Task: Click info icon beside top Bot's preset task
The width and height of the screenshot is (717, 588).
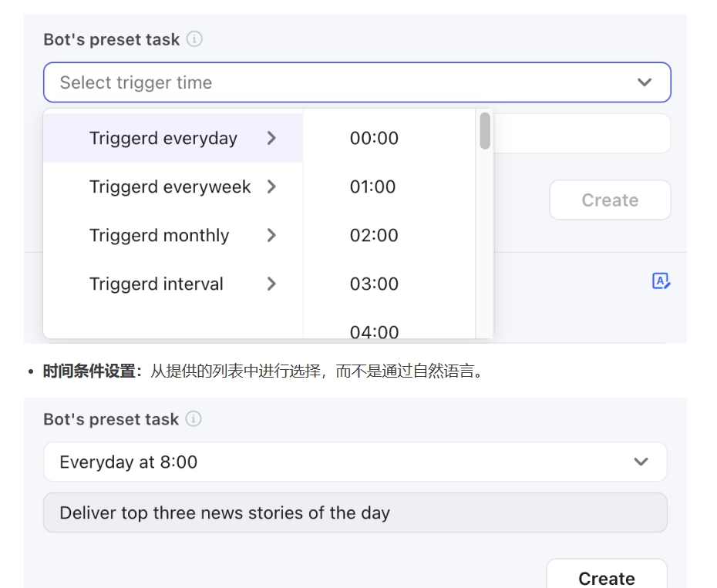Action: click(194, 39)
